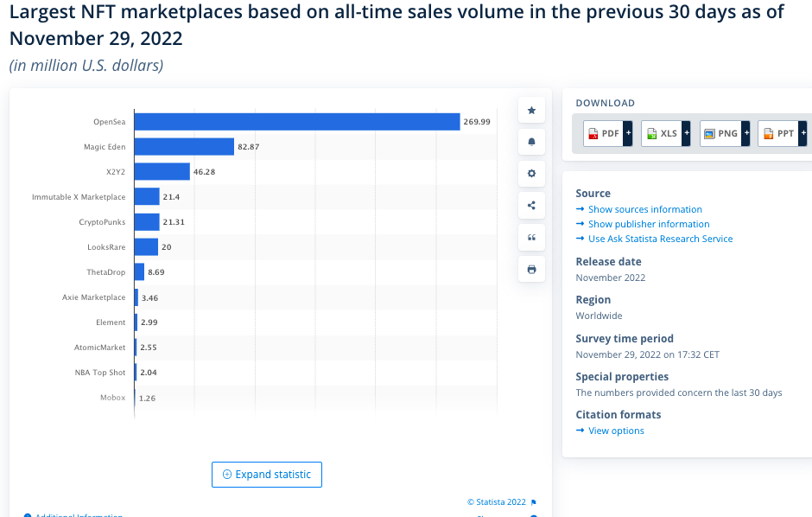Click the 21.31 value label
The height and width of the screenshot is (517, 812).
coord(174,221)
